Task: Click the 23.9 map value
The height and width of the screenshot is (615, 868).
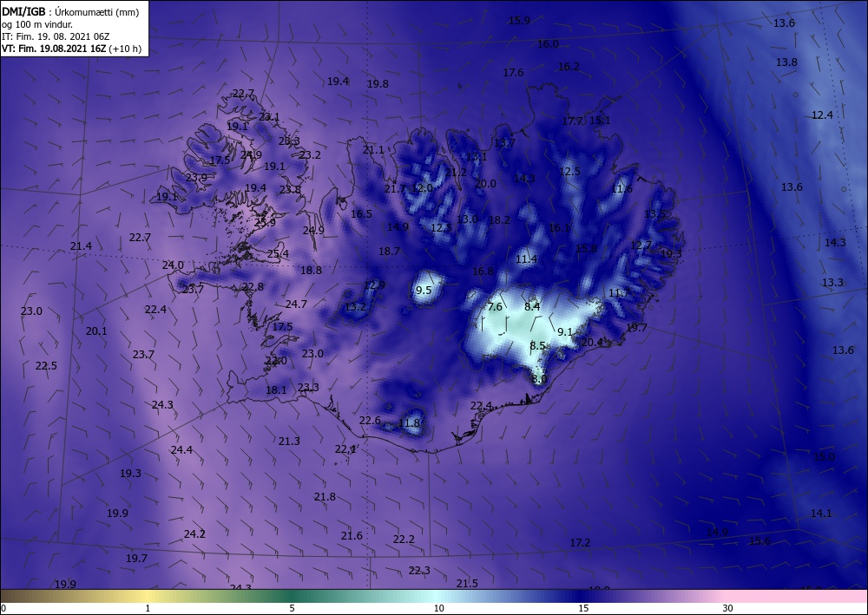Action: (x=196, y=178)
